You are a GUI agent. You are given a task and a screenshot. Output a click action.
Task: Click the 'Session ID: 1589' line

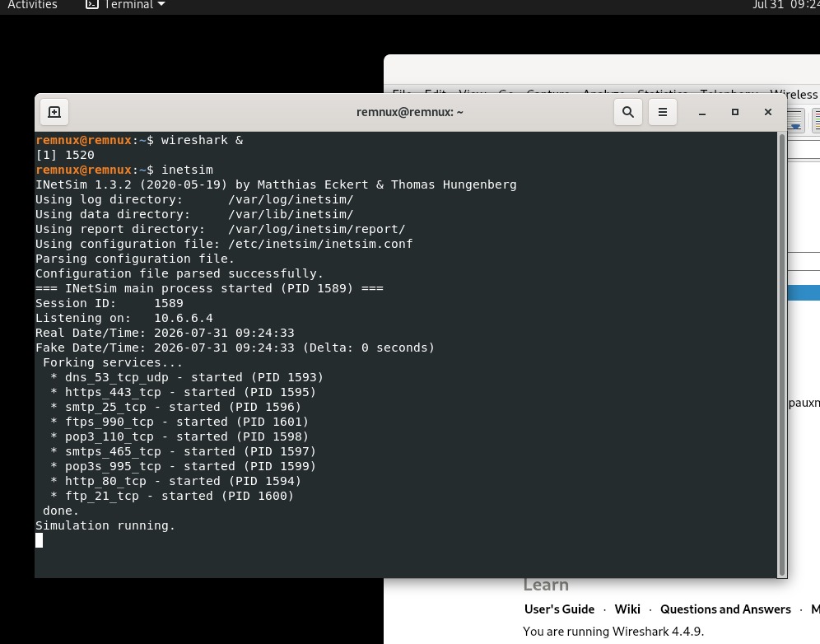[109, 303]
